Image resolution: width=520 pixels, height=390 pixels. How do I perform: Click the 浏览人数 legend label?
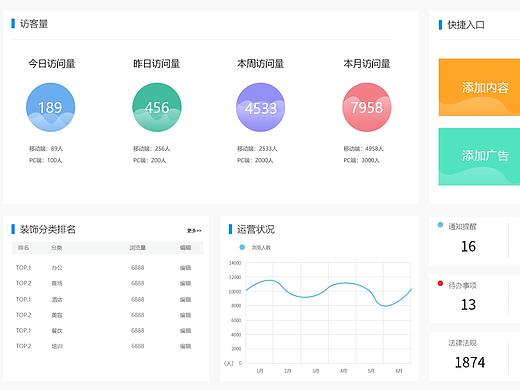pos(261,248)
